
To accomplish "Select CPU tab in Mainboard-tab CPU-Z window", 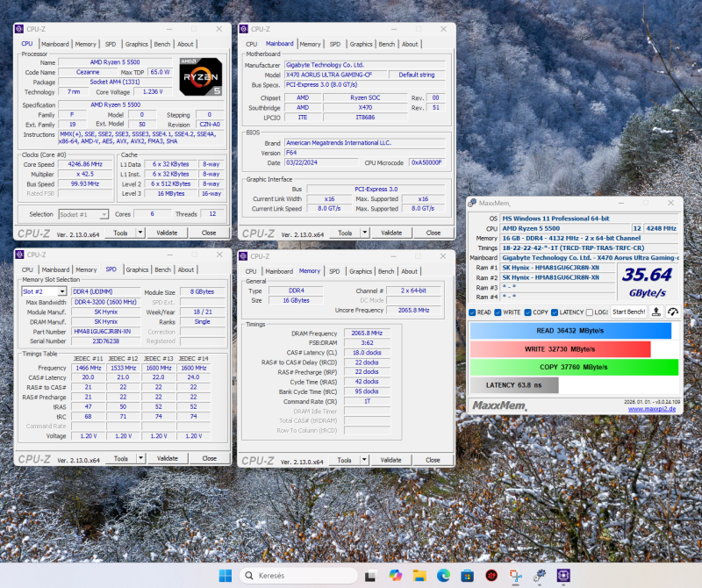I will point(251,44).
